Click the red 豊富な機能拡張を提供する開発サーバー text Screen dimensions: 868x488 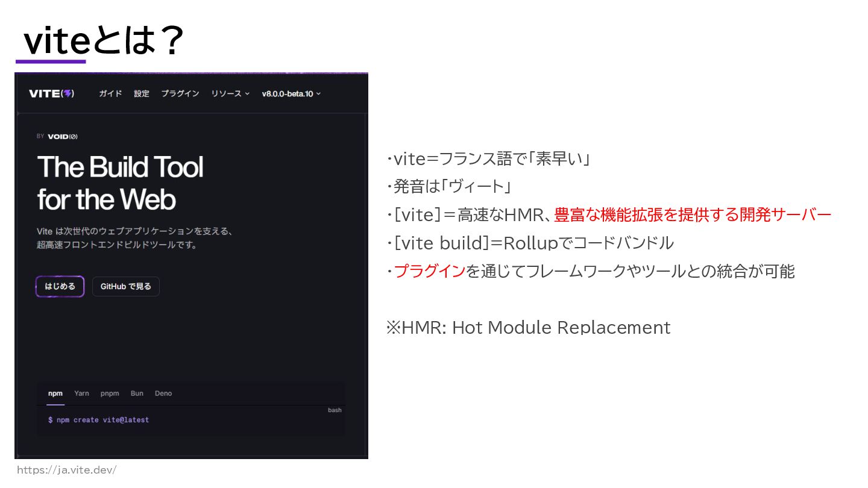click(x=693, y=215)
